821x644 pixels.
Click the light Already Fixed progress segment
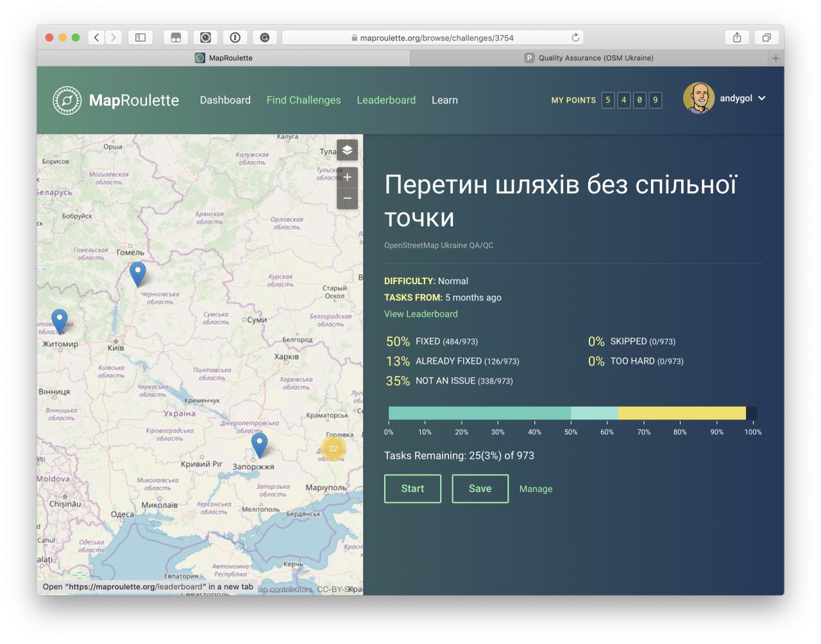(595, 413)
